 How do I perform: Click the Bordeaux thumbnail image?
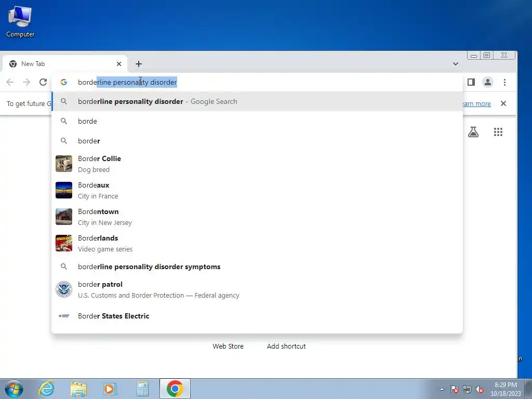(64, 190)
